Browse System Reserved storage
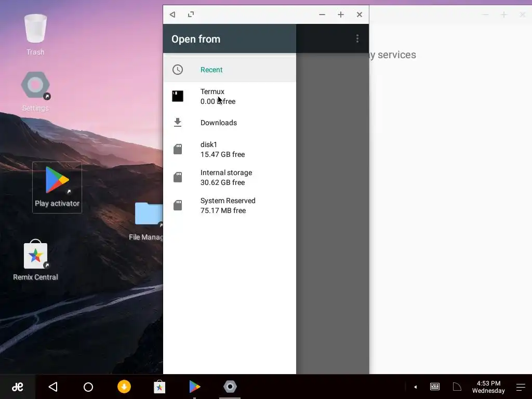532x399 pixels. tap(229, 206)
